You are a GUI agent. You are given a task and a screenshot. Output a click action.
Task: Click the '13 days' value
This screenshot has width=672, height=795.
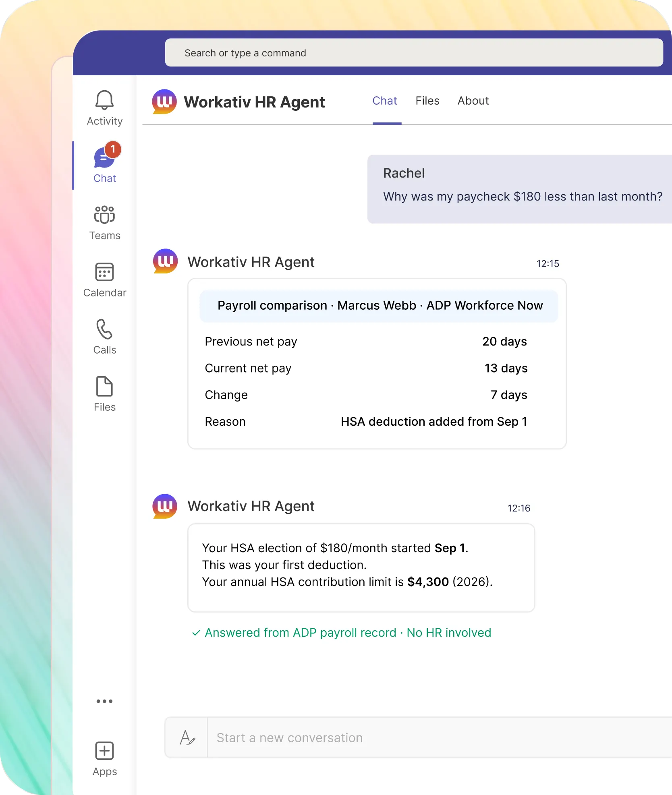pos(506,368)
